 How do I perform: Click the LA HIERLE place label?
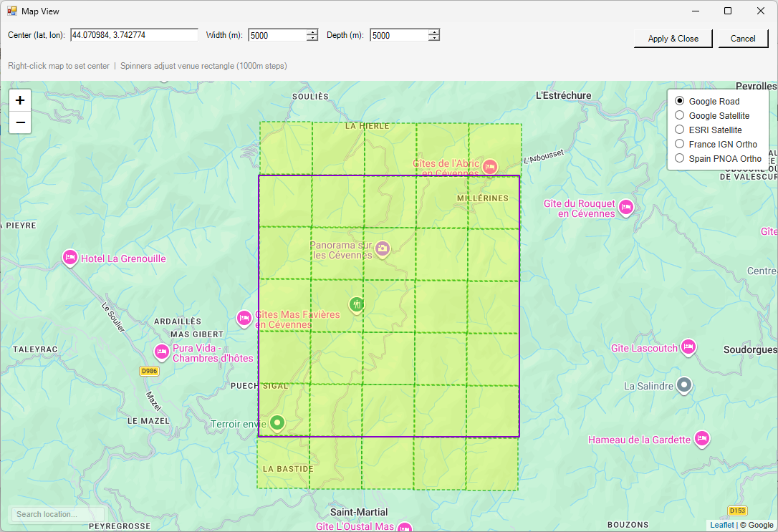tap(368, 126)
